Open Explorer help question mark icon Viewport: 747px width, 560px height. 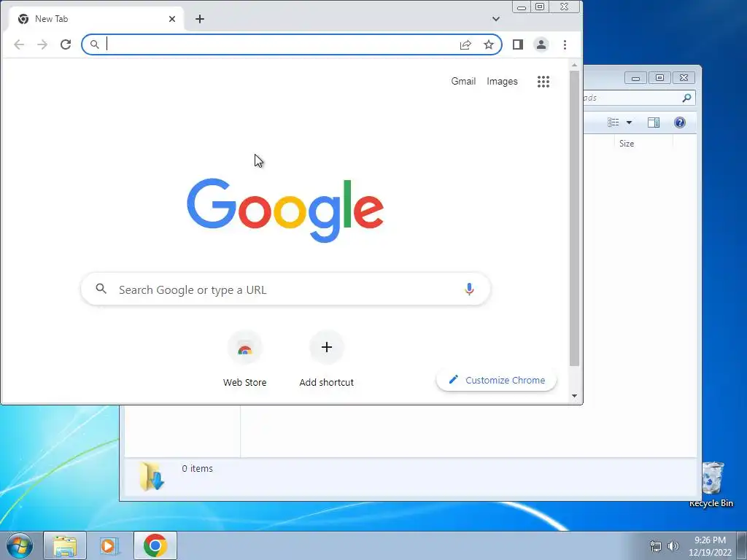(x=680, y=122)
